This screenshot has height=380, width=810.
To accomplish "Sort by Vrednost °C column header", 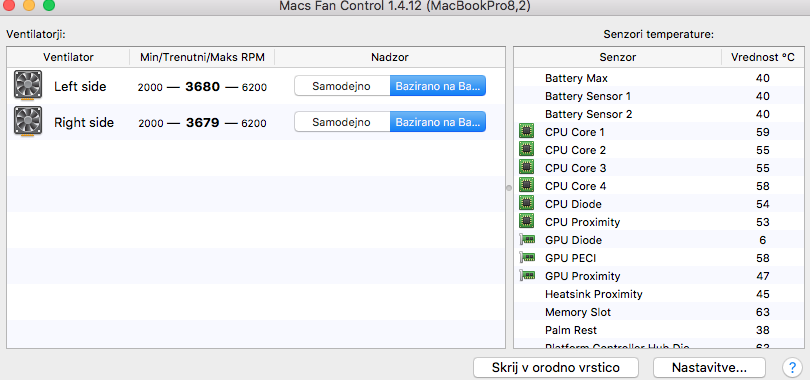I will coord(762,57).
